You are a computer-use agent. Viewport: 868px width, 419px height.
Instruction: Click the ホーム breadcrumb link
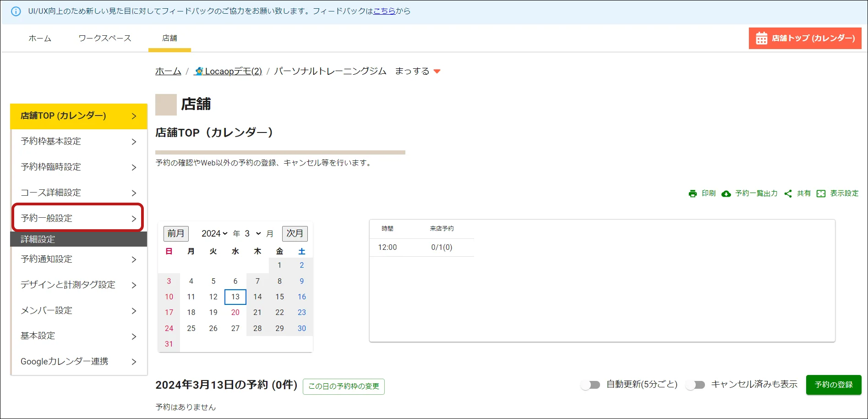(x=168, y=71)
